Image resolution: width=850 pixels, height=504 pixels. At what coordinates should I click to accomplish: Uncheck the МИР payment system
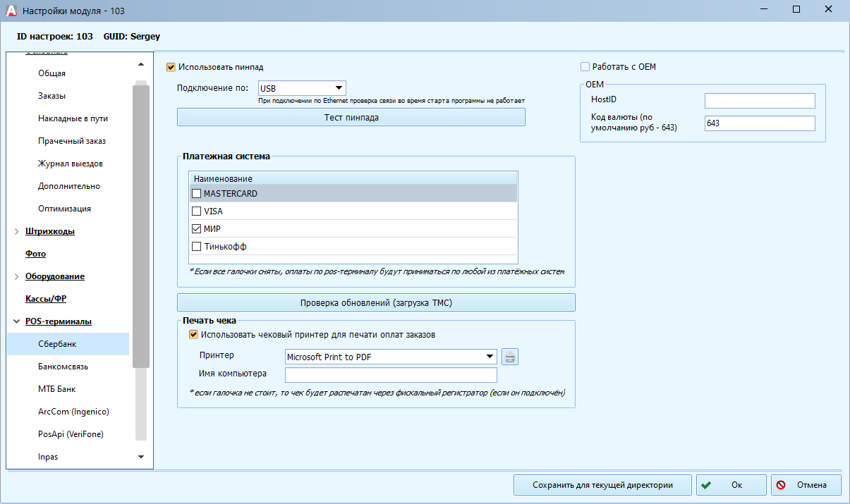tap(197, 229)
